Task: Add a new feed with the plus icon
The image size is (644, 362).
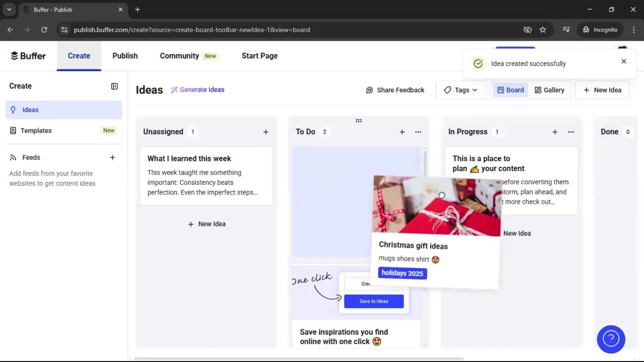Action: (112, 157)
